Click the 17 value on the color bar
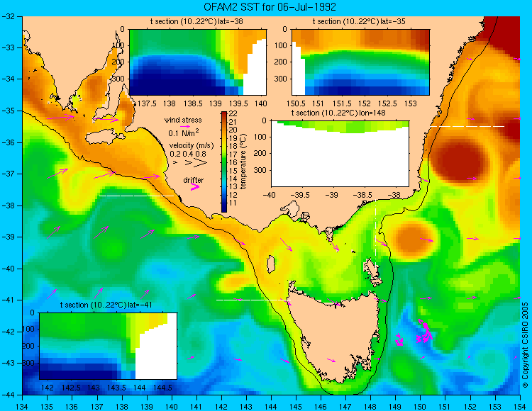The width and height of the screenshot is (532, 411). click(233, 154)
